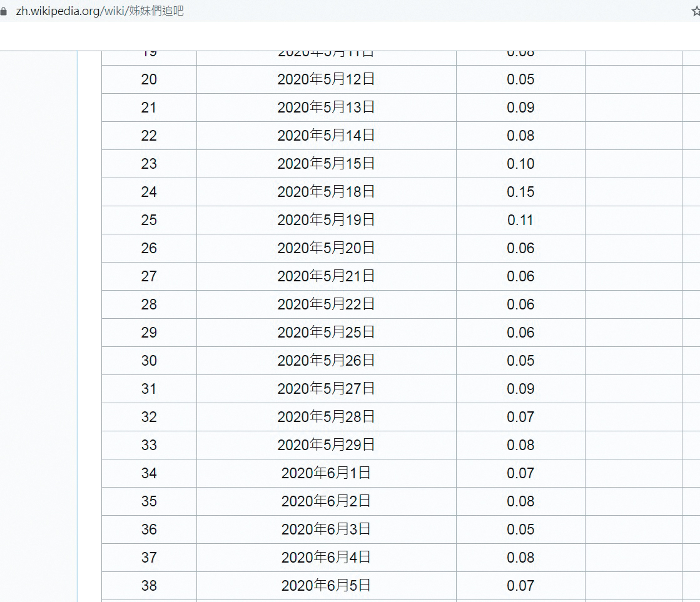The height and width of the screenshot is (602, 700).
Task: Select episode number 38 in the table
Action: [149, 586]
